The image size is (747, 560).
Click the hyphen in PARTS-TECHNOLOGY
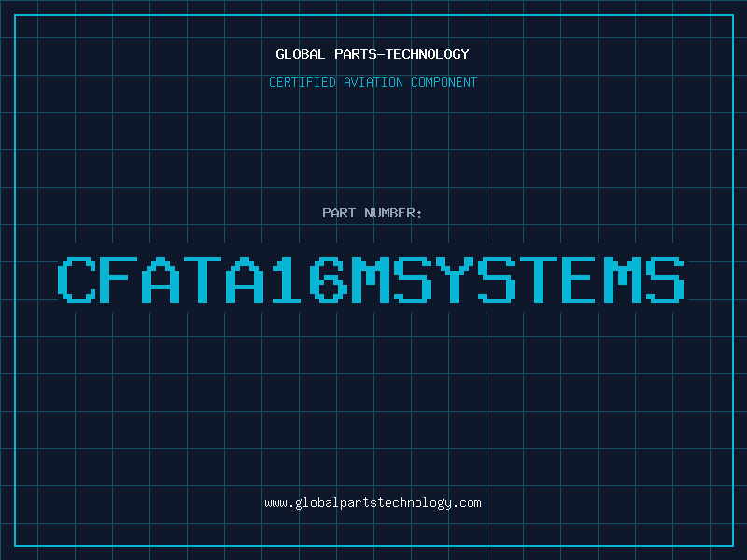(380, 54)
